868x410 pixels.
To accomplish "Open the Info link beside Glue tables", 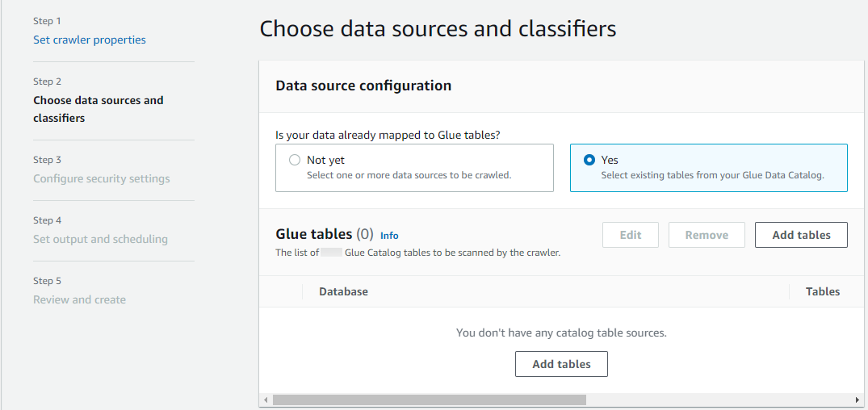I will pyautogui.click(x=389, y=236).
